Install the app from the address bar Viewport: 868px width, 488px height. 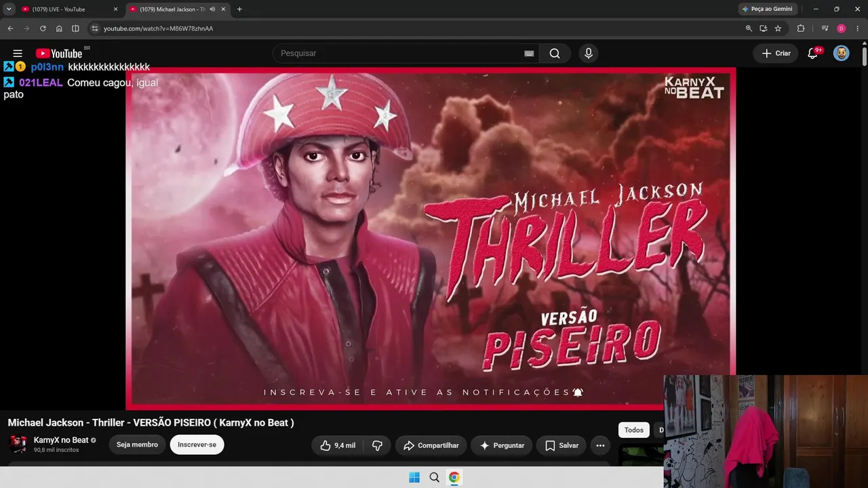[x=764, y=28]
